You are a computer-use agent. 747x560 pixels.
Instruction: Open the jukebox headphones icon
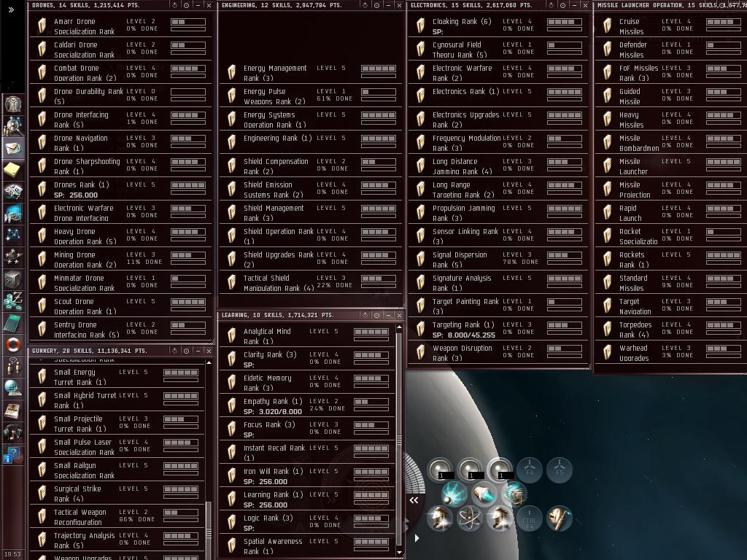pos(13,432)
